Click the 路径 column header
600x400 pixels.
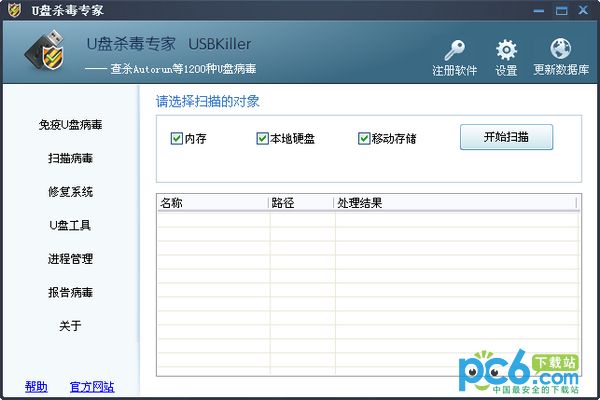(301, 203)
